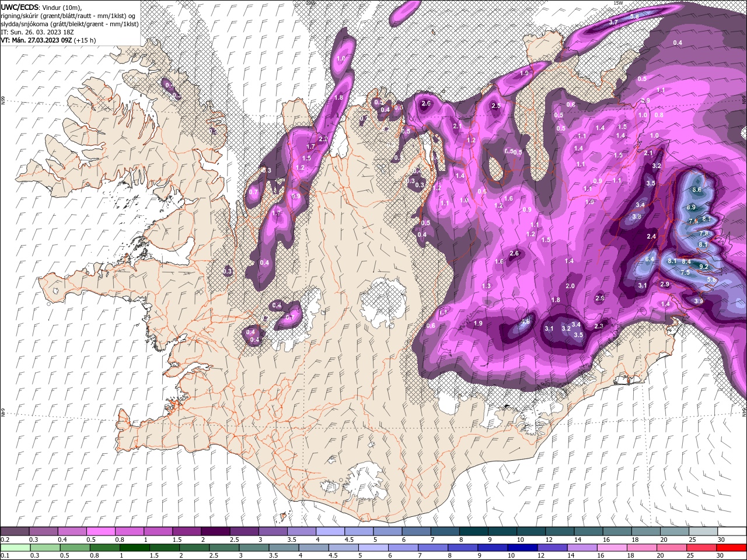747x560 pixels.
Task: Click the '5.6' snowfall value on the map
Action: [711, 280]
